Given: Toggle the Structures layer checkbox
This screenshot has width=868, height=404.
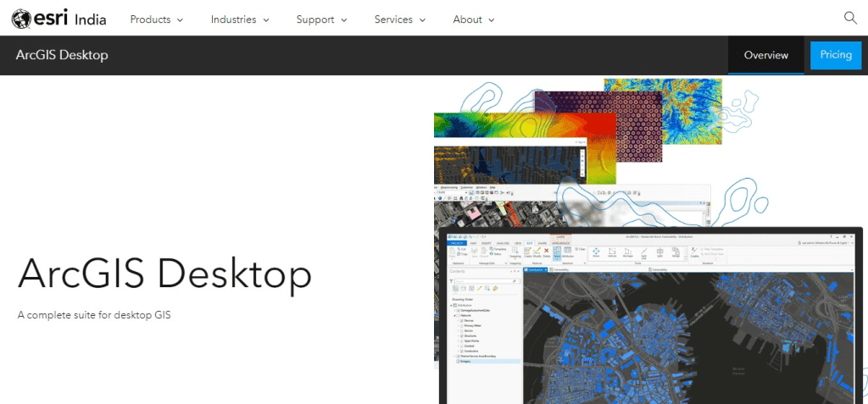Looking at the screenshot, I should tap(462, 336).
